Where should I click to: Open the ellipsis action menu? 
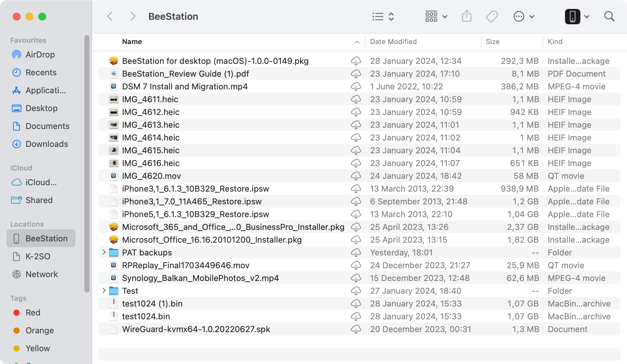524,17
